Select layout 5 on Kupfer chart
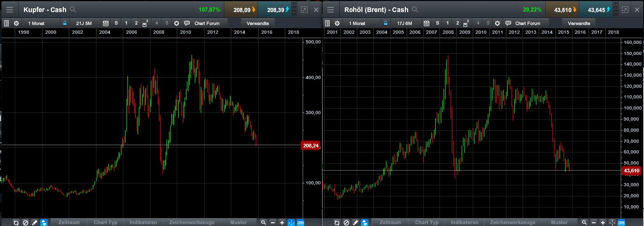Image resolution: width=644 pixels, height=226 pixels. coord(167,23)
